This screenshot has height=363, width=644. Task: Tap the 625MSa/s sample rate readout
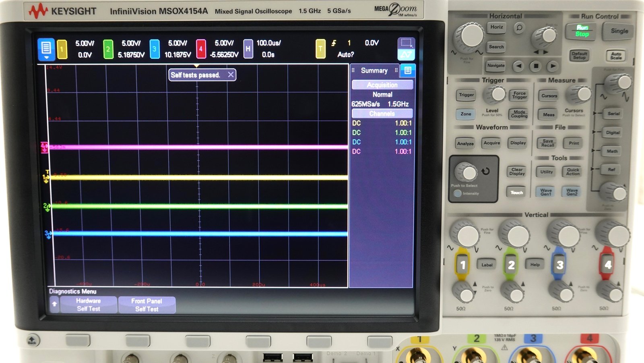coord(365,104)
